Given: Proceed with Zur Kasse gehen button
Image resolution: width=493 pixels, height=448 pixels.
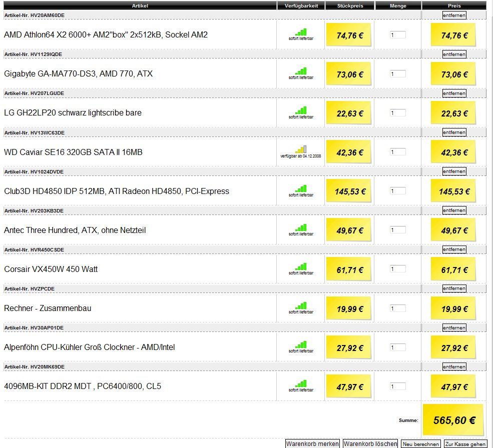Looking at the screenshot, I should tap(465, 443).
